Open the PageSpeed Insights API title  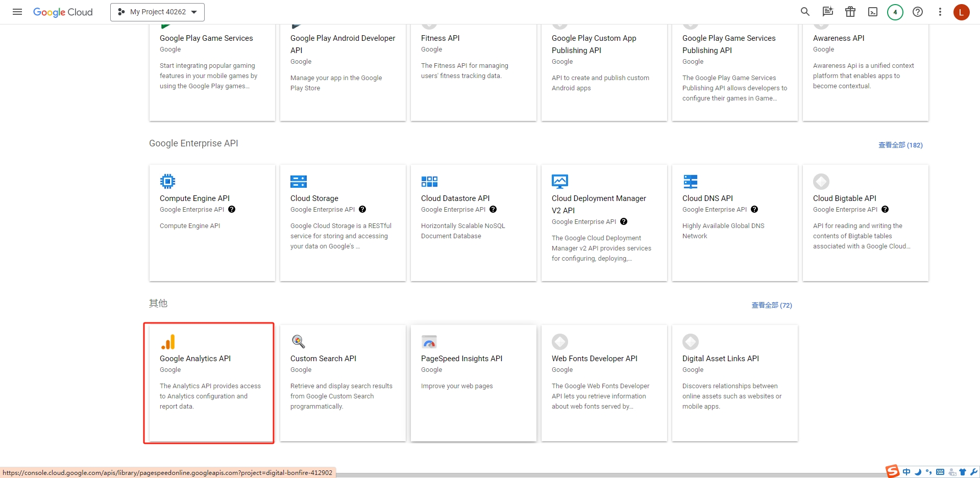click(x=461, y=359)
